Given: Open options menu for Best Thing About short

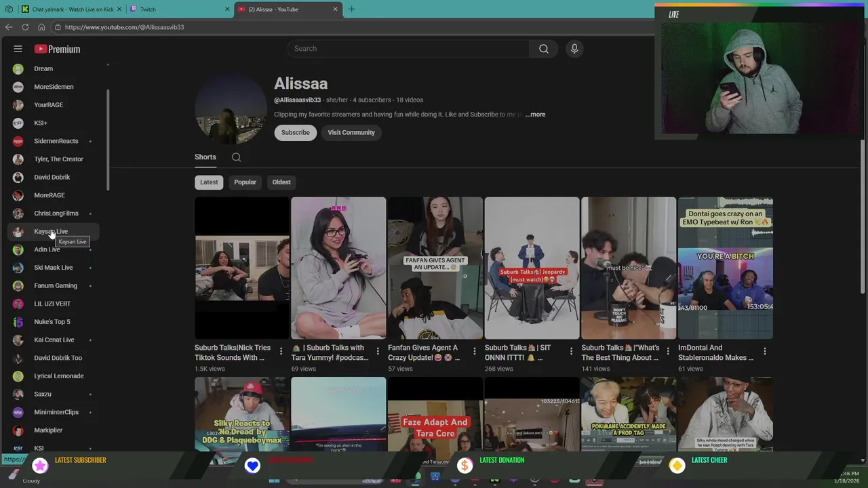Looking at the screenshot, I should 667,351.
